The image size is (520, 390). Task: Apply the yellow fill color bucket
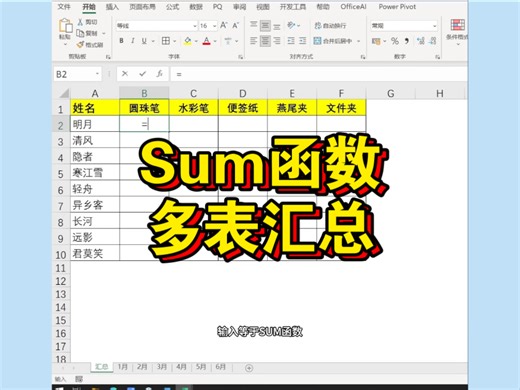point(188,41)
